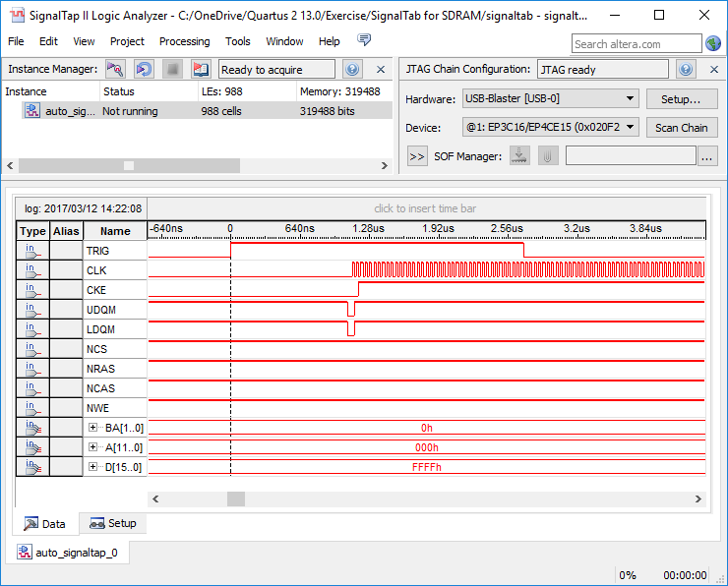
Task: Click the Scan Chain button
Action: 681,128
